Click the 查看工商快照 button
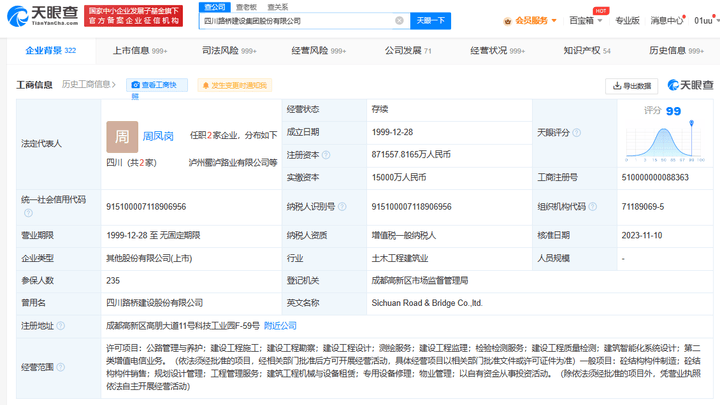Viewport: 720px width, 405px height. 157,85
